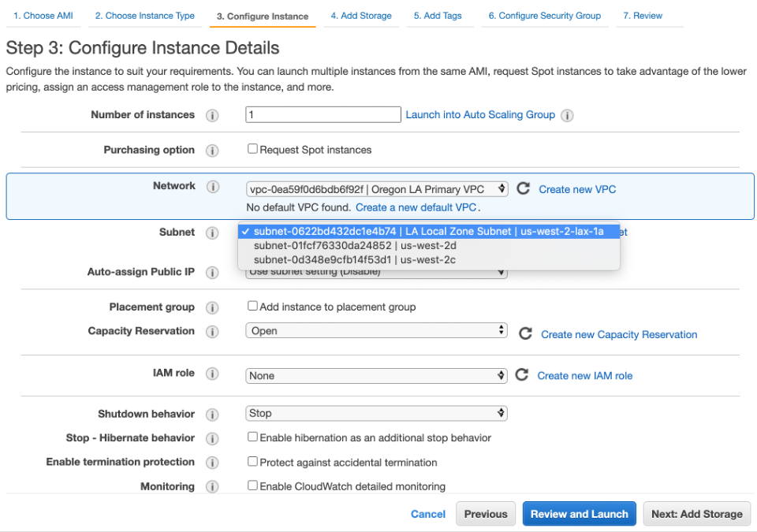Screen dimensions: 757x532
Task: Click the info icon for Shutdown behavior
Action: point(212,414)
